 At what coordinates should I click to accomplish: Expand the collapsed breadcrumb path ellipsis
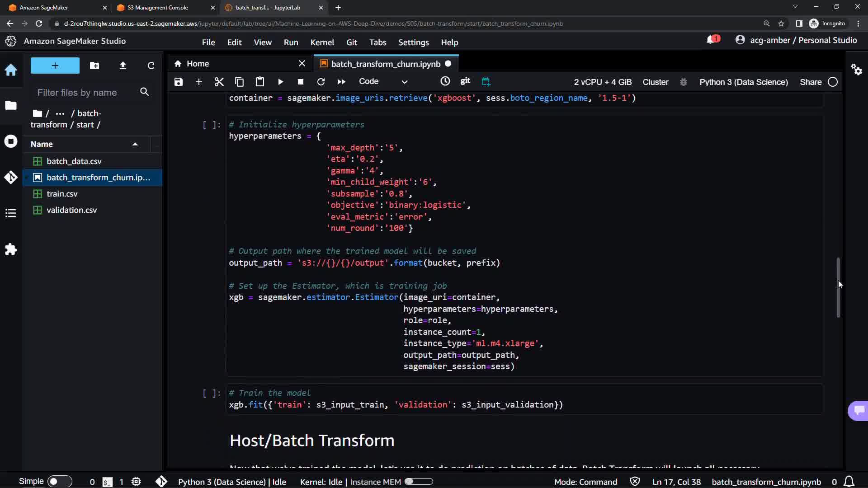click(60, 113)
